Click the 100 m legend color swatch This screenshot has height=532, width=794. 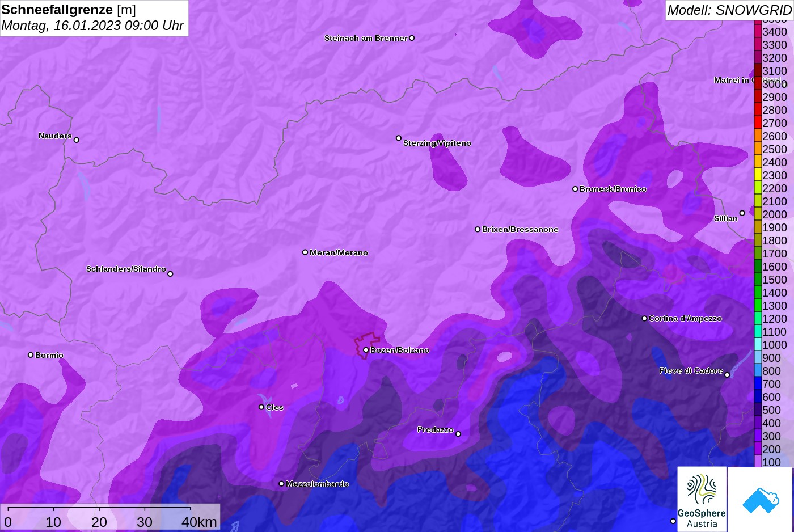(758, 462)
